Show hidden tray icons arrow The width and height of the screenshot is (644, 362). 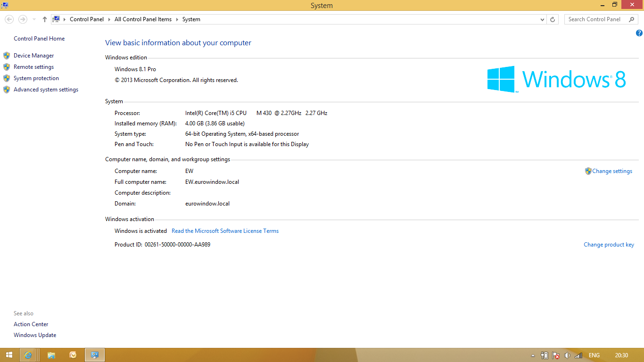click(x=533, y=355)
